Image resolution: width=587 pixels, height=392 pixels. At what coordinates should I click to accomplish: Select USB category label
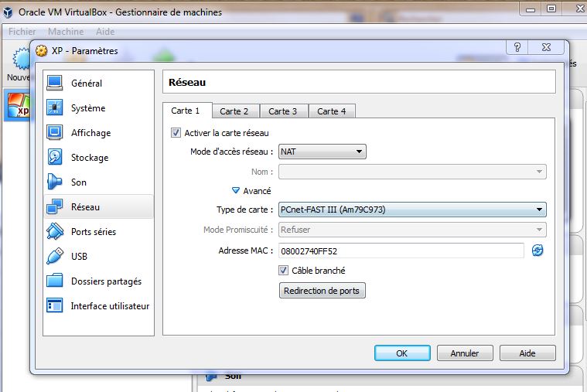pos(79,257)
